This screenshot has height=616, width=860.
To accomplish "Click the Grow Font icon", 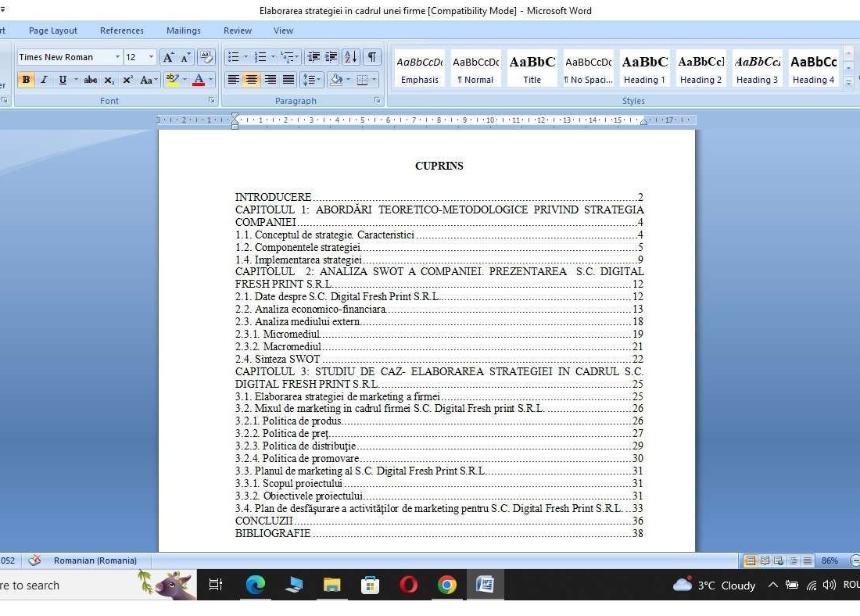I will tap(168, 57).
